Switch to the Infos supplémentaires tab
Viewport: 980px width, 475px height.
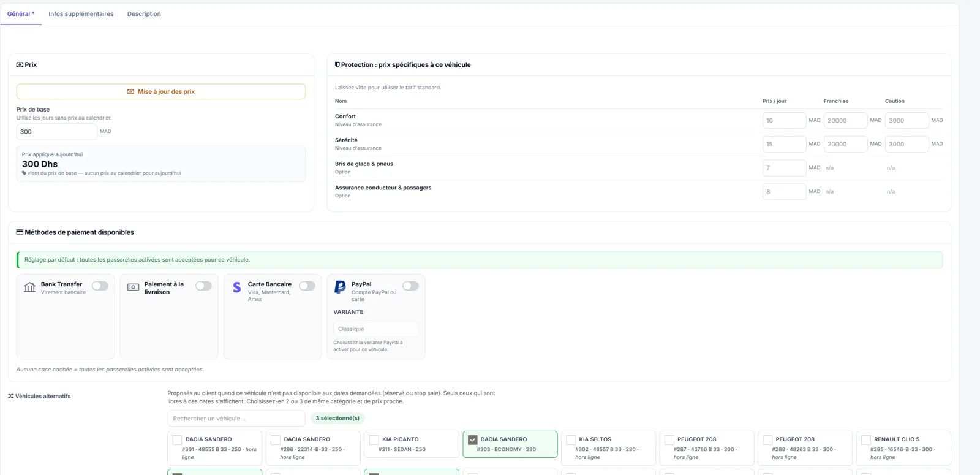pos(81,13)
